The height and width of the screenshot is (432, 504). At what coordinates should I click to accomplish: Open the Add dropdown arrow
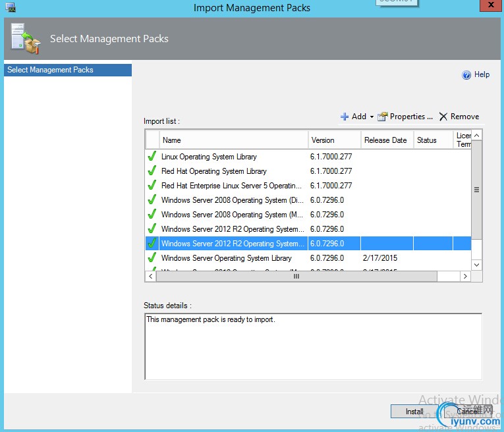click(x=372, y=117)
